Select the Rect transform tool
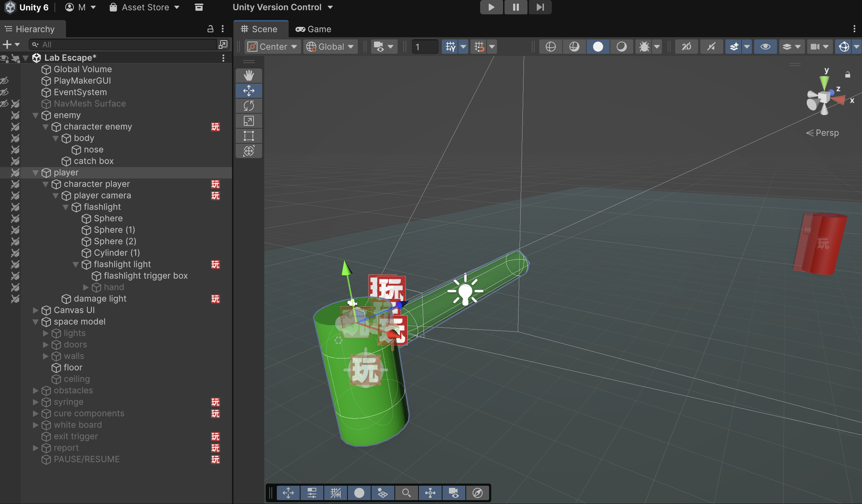The image size is (862, 504). pyautogui.click(x=248, y=136)
